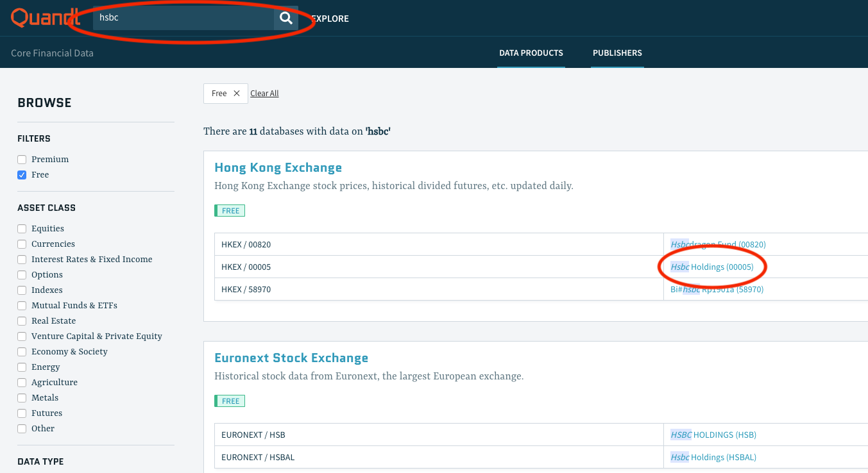This screenshot has width=868, height=473.
Task: Click the Quandl logo
Action: pyautogui.click(x=44, y=17)
